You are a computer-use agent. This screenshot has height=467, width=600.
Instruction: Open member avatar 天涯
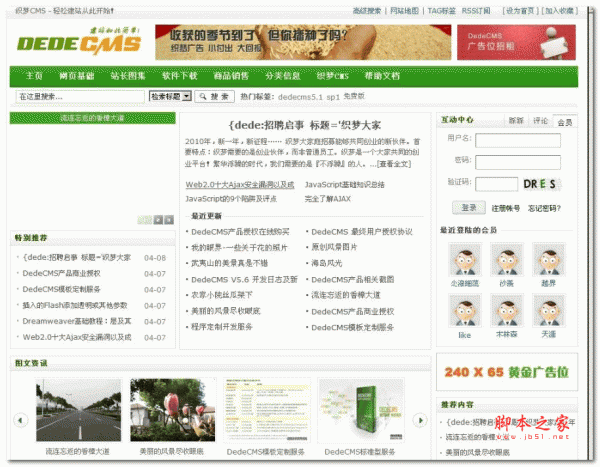(x=549, y=310)
